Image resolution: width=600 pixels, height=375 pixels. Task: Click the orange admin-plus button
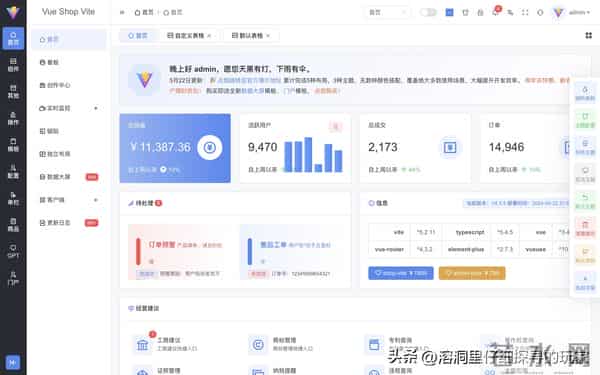[472, 273]
